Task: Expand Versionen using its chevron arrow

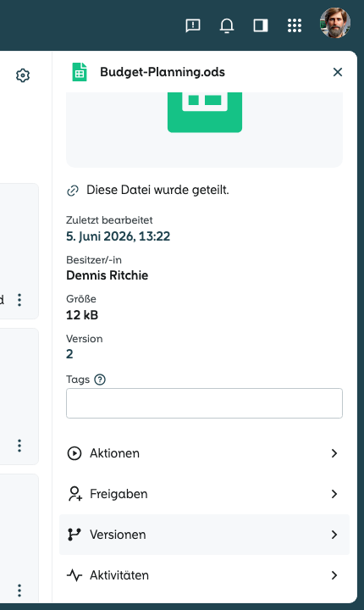Action: [x=334, y=535]
